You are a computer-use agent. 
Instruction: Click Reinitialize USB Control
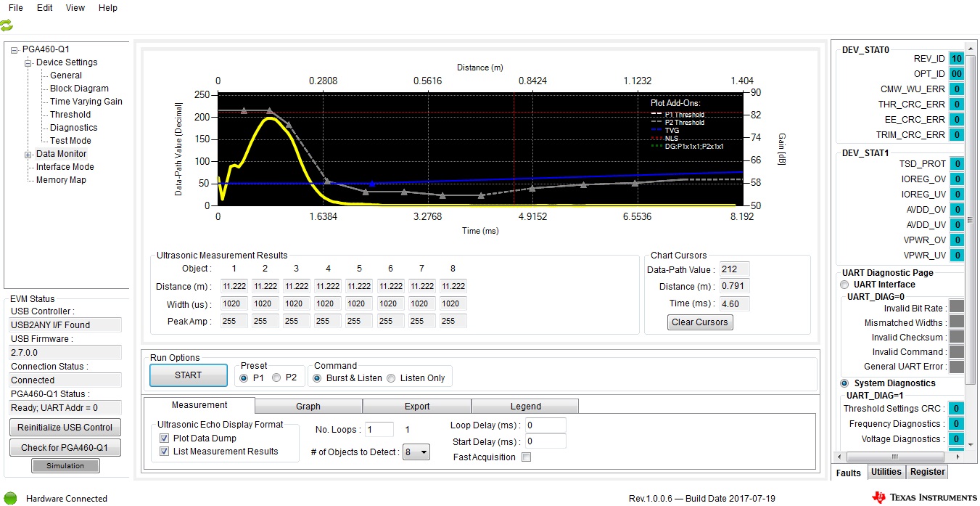[65, 428]
